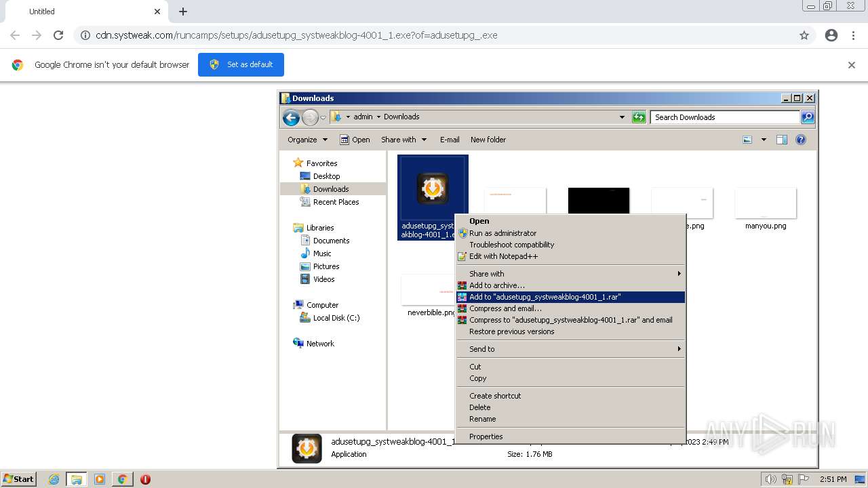
Task: Choose Delete in the context menu
Action: pyautogui.click(x=570, y=407)
